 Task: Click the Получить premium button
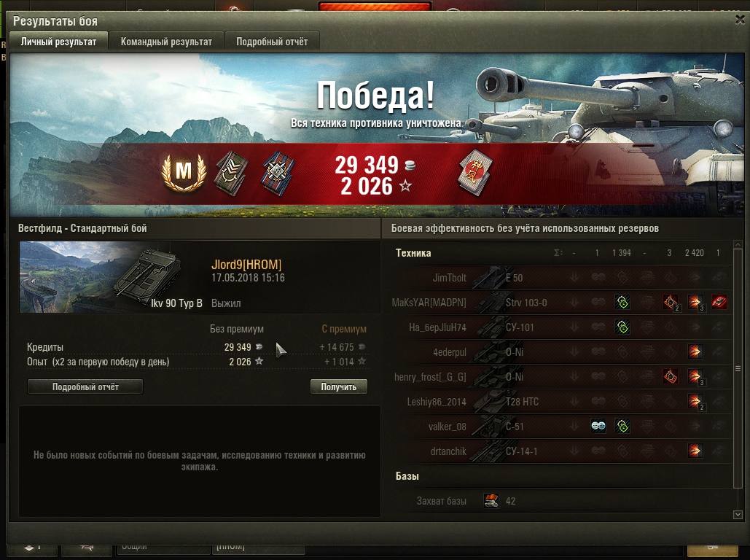coord(339,386)
